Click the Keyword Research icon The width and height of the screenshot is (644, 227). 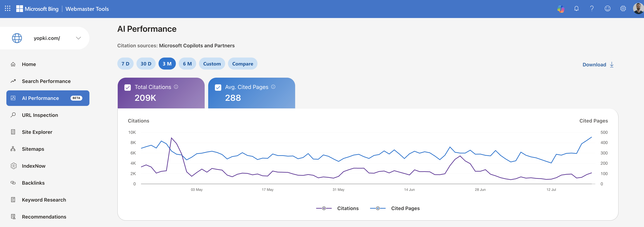coord(13,200)
